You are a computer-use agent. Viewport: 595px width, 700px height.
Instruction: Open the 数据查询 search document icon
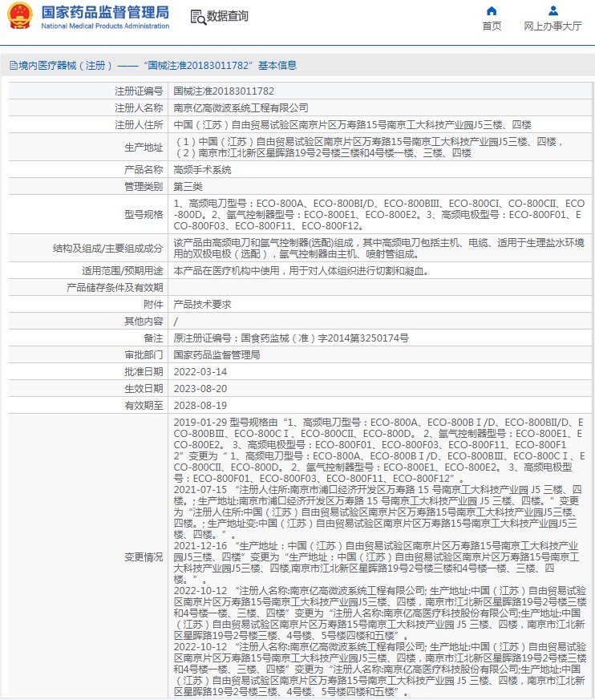[x=198, y=17]
